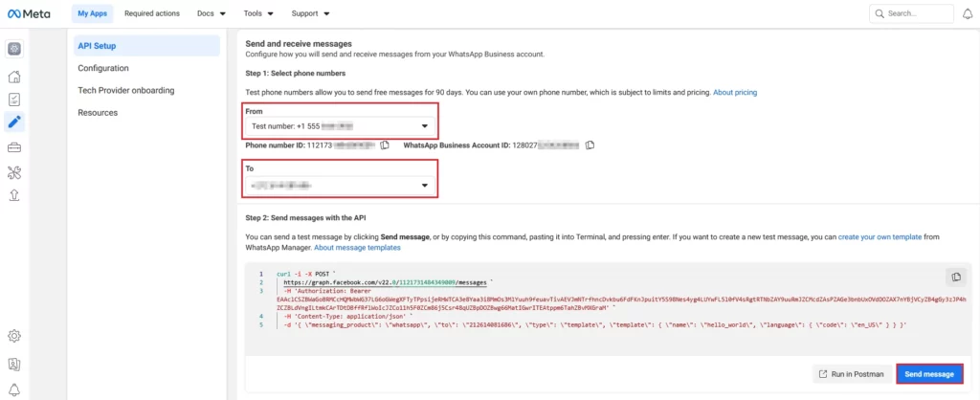
Task: Select the pencil sidebar icon
Action: click(x=14, y=122)
